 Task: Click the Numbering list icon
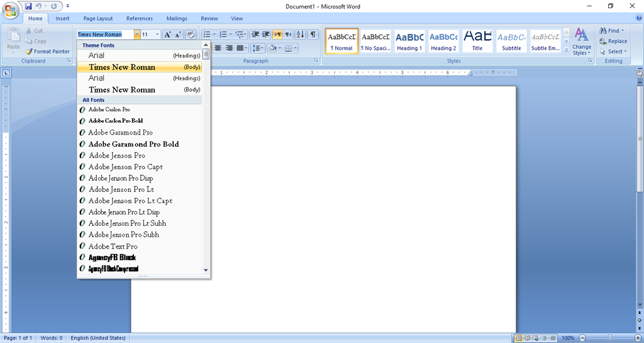(223, 35)
